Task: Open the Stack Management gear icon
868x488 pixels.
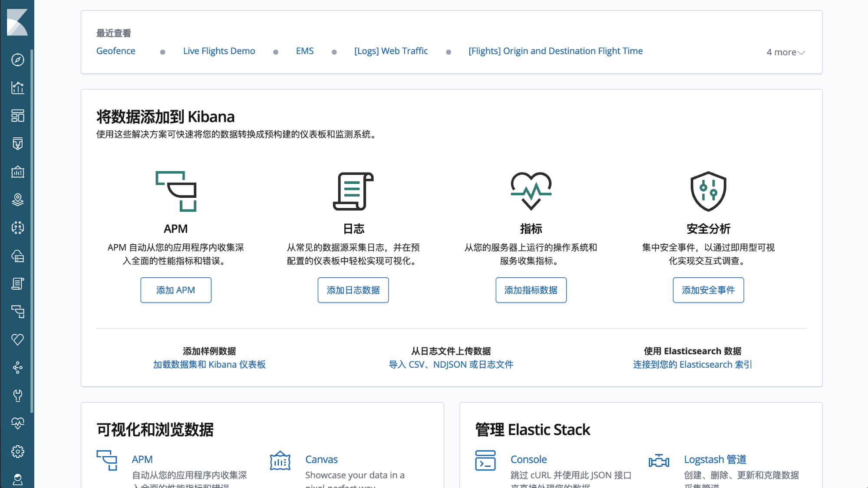Action: click(x=17, y=451)
